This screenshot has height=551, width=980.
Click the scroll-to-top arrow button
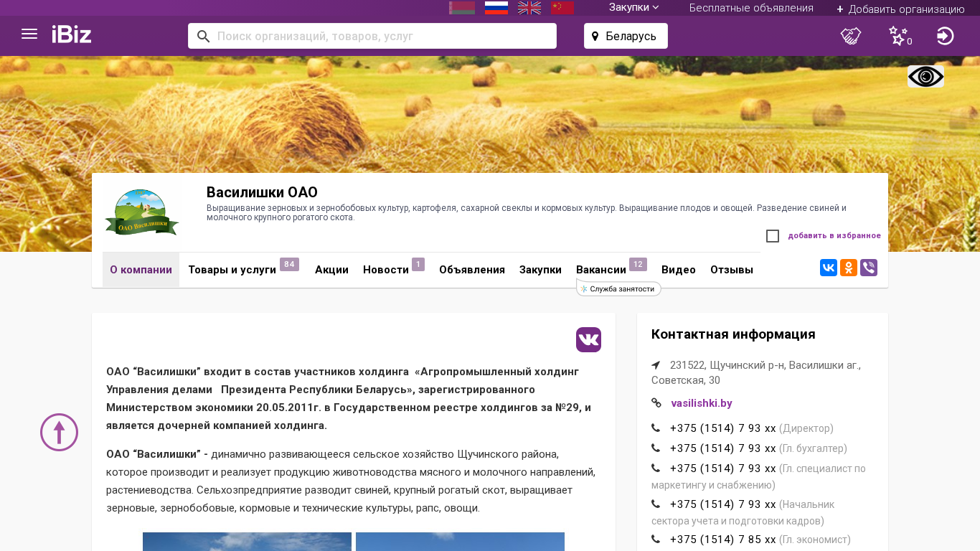59,433
